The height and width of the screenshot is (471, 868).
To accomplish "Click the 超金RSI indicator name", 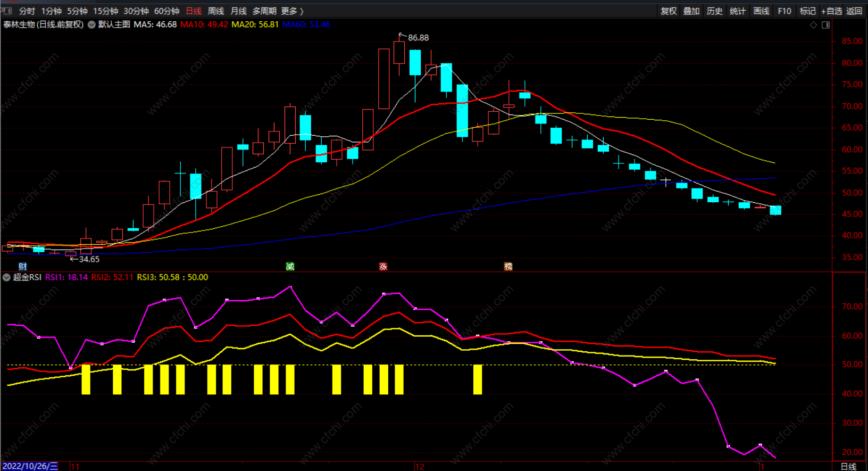I will click(27, 277).
